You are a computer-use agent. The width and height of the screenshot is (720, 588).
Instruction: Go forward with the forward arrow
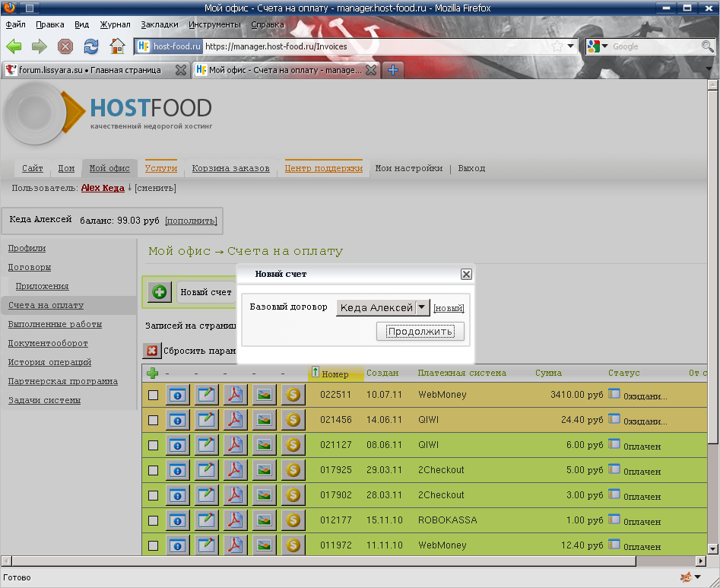[40, 46]
